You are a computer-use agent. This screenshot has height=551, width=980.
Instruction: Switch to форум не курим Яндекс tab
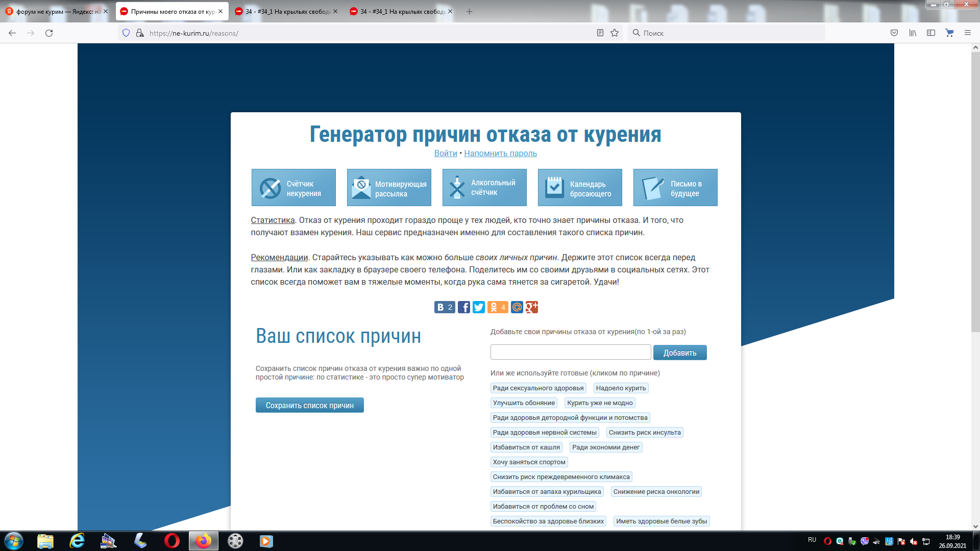56,11
